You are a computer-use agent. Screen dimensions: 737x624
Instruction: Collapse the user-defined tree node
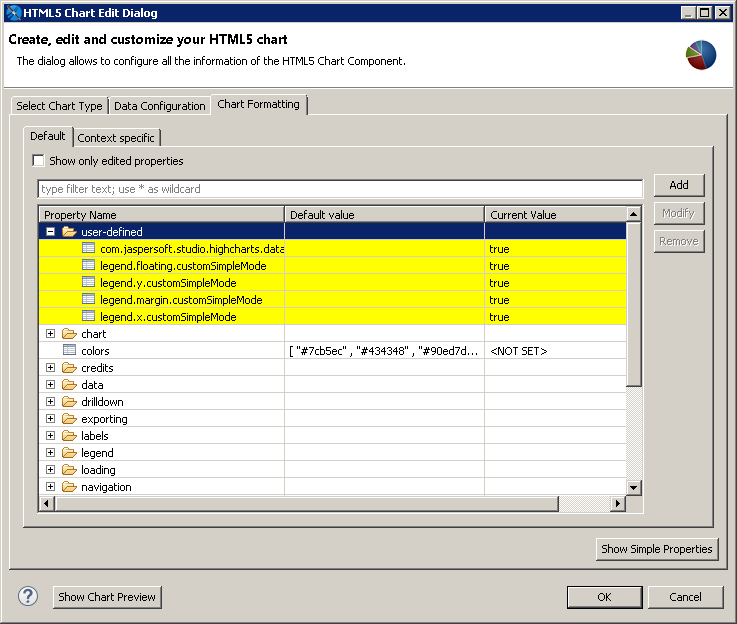tap(50, 232)
